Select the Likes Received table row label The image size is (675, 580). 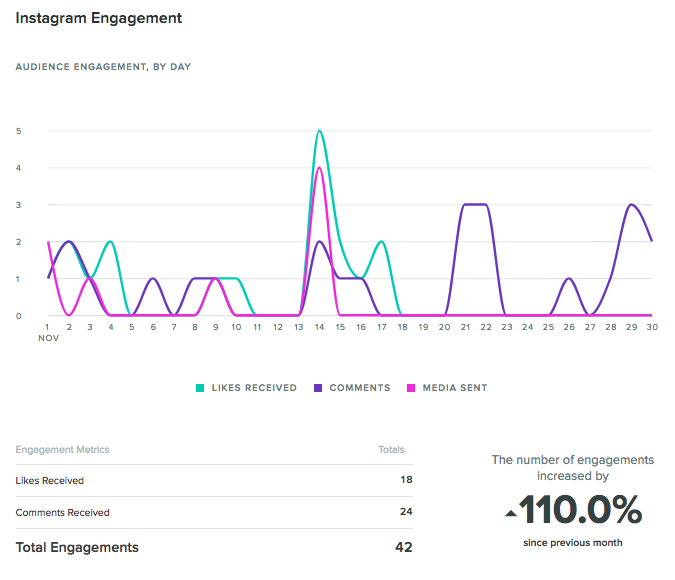tap(50, 481)
